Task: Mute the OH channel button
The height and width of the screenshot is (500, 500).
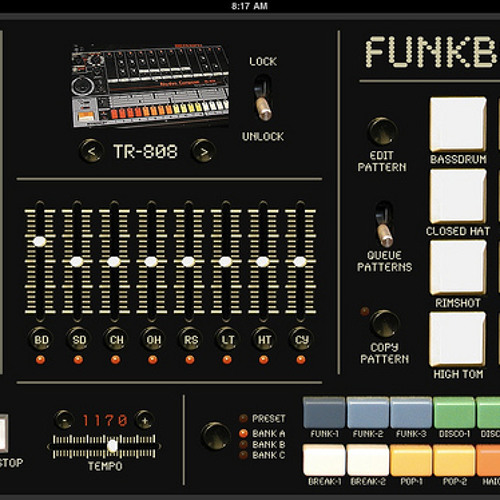Action: [153, 339]
